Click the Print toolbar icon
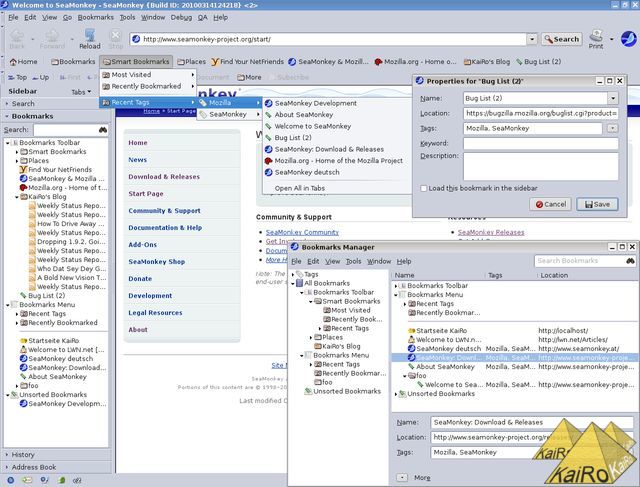The width and height of the screenshot is (640, 487). click(597, 38)
